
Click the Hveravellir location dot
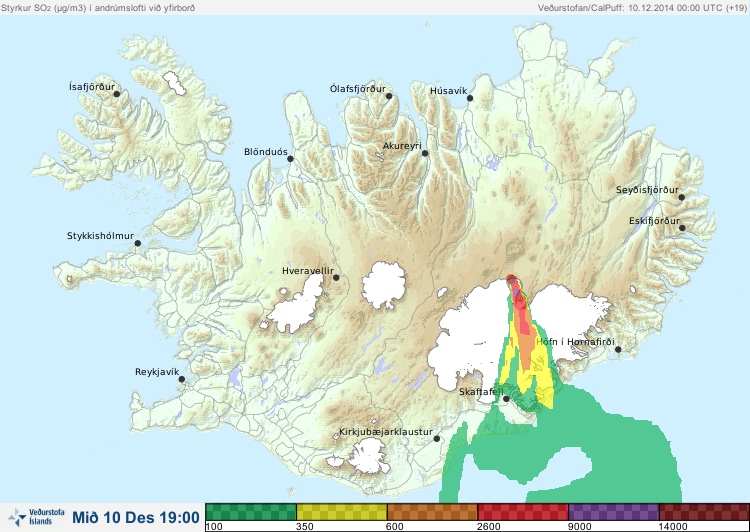(x=336, y=277)
